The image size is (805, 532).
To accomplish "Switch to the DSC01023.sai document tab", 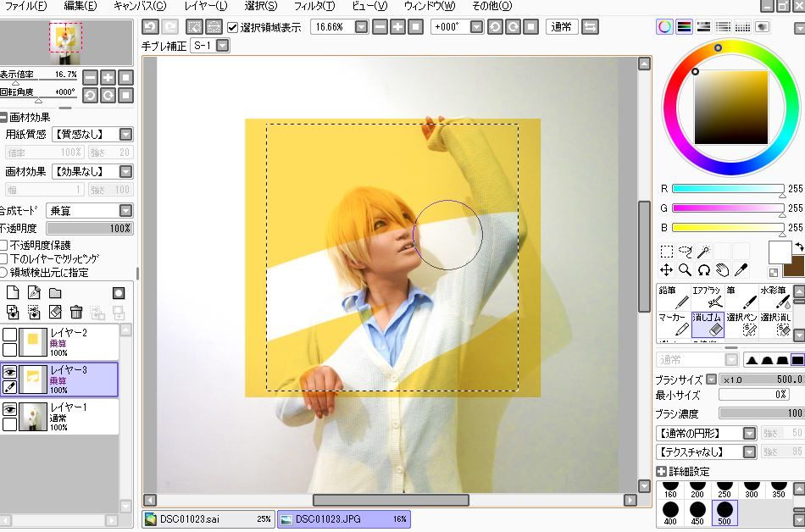I will click(208, 519).
